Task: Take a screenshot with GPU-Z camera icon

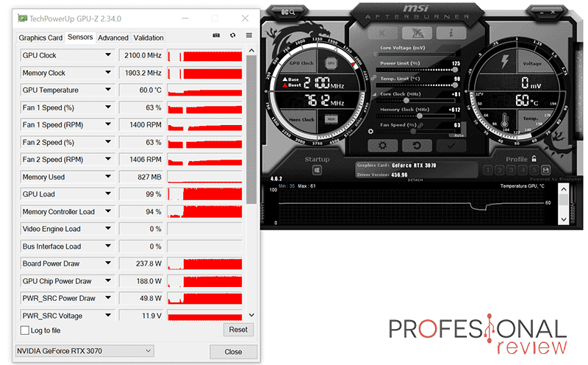Action: point(216,35)
